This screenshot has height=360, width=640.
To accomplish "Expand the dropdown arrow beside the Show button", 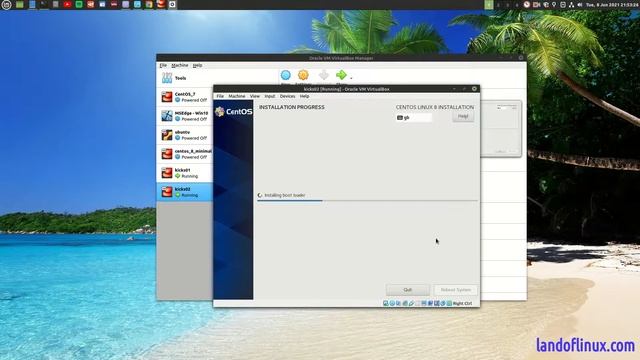I will click(x=351, y=77).
